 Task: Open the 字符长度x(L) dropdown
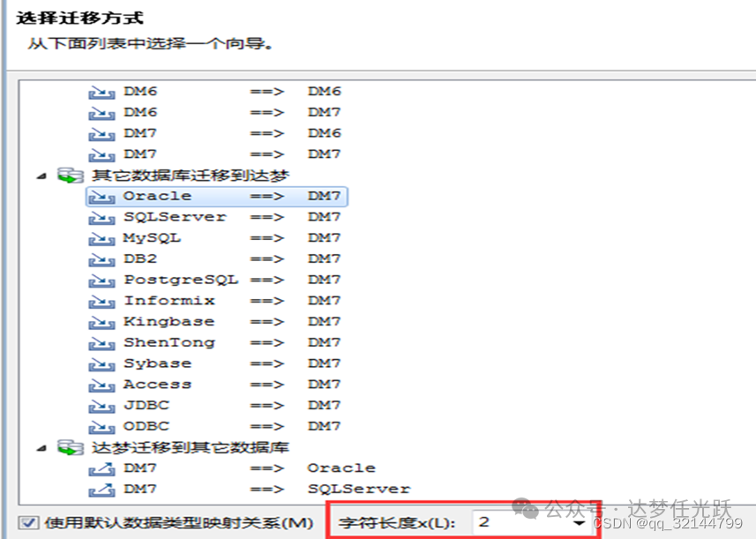pos(579,523)
